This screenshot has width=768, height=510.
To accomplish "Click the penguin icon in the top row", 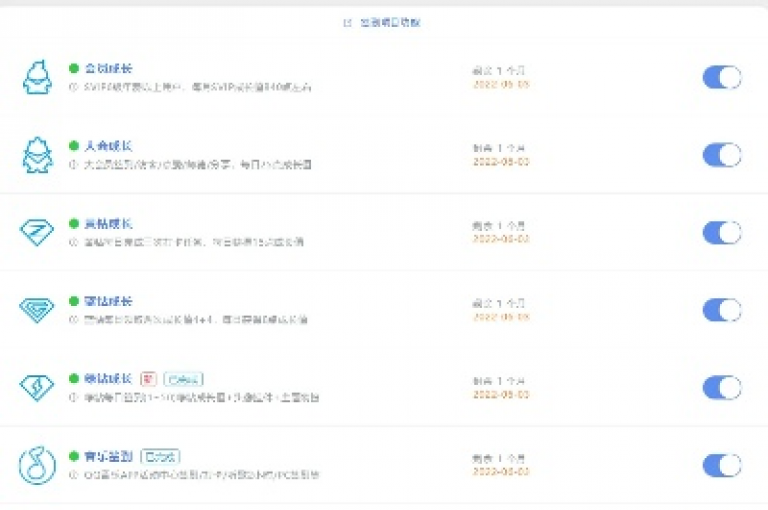I will click(37, 77).
